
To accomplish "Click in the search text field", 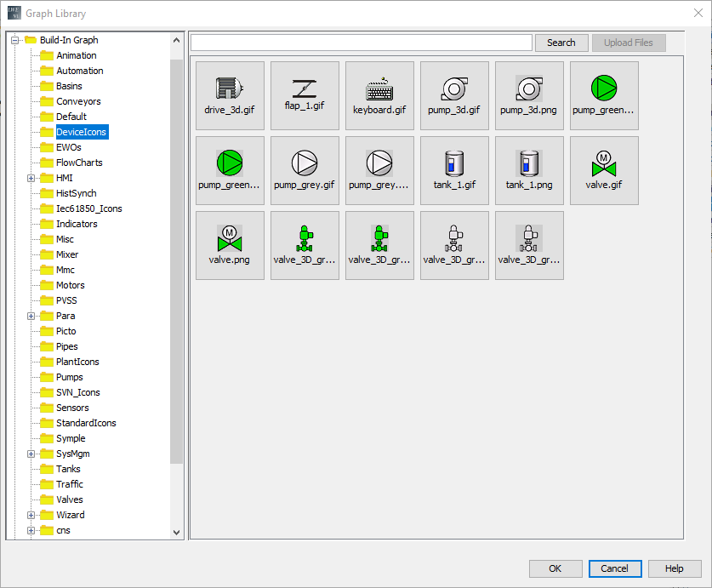I will [x=361, y=43].
